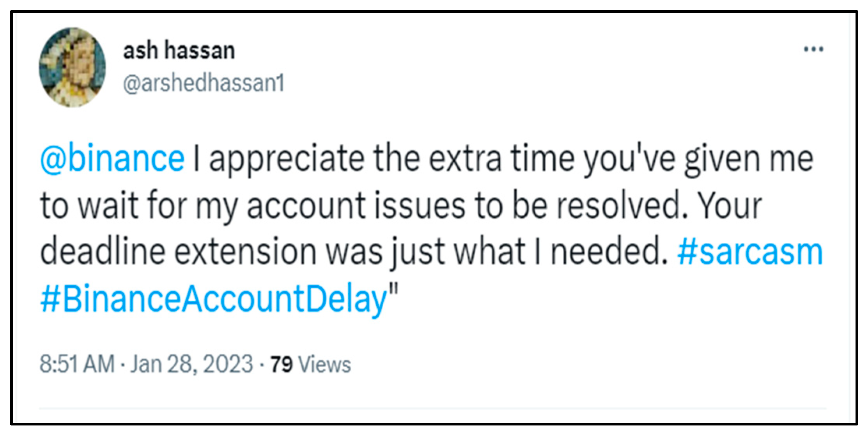The height and width of the screenshot is (436, 868).
Task: Open the three-dot more options menu
Action: coord(813,50)
